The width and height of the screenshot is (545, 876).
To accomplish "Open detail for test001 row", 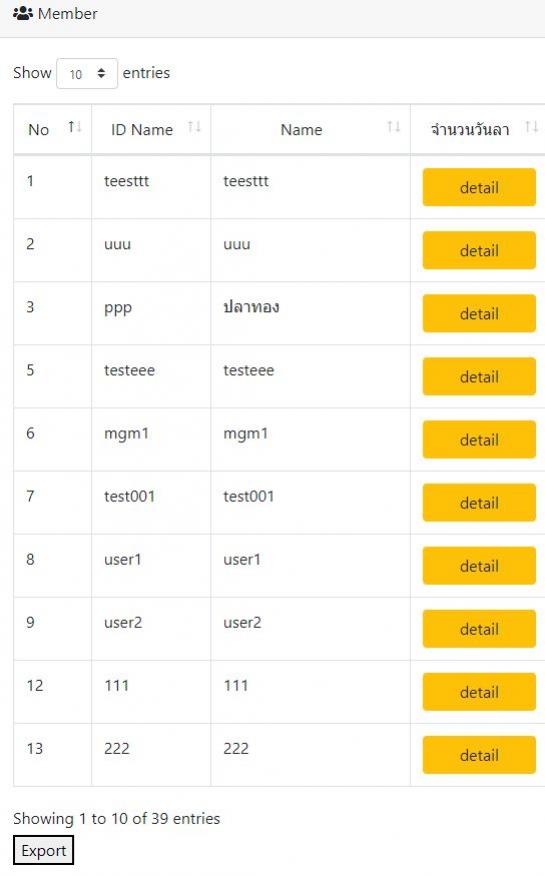I will pos(479,503).
